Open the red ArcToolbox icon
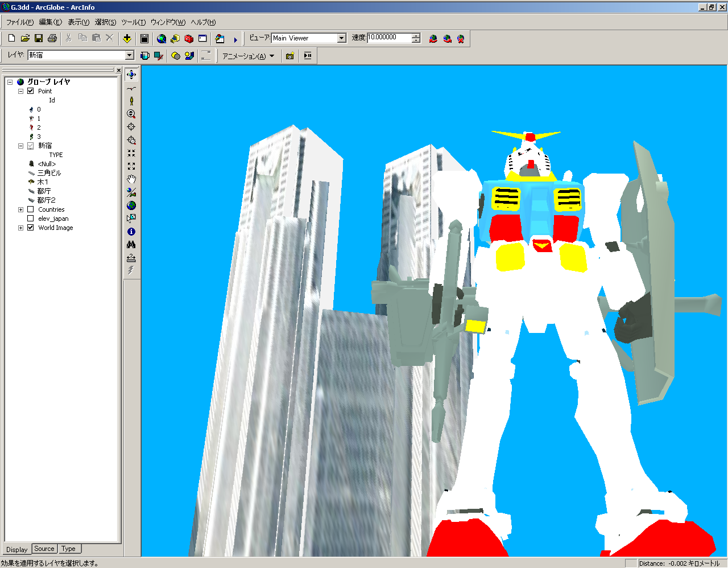This screenshot has width=728, height=568. tap(189, 38)
